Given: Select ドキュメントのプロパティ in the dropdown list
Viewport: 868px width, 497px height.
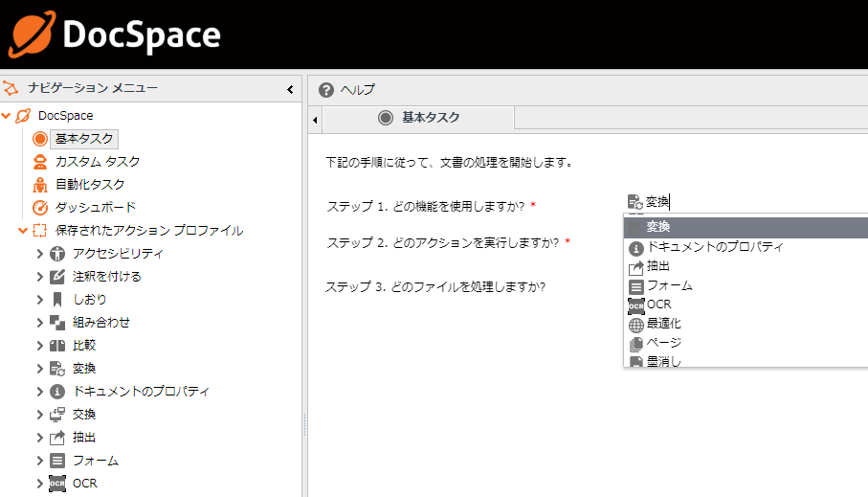Looking at the screenshot, I should pos(746,247).
